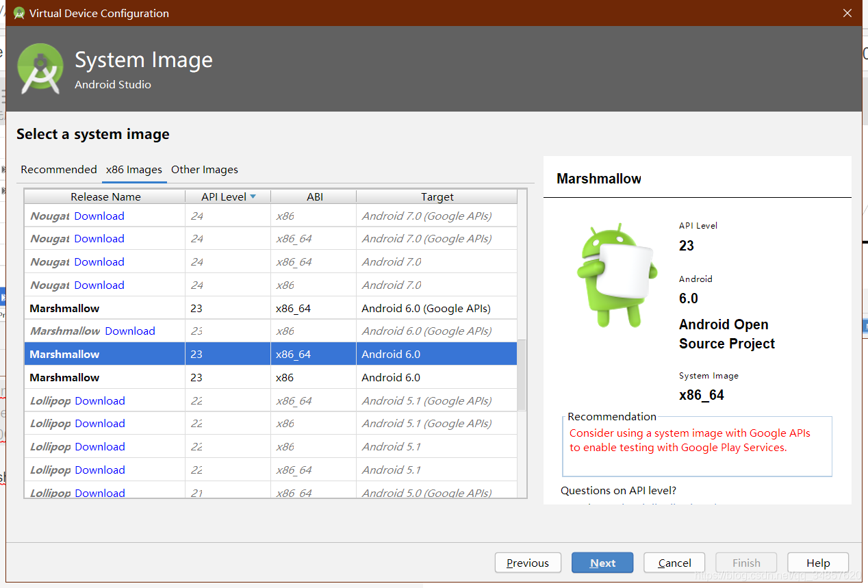868x588 pixels.
Task: Download Marshmallow x86 Android 6.0 (Google APIs) image
Action: click(x=130, y=331)
